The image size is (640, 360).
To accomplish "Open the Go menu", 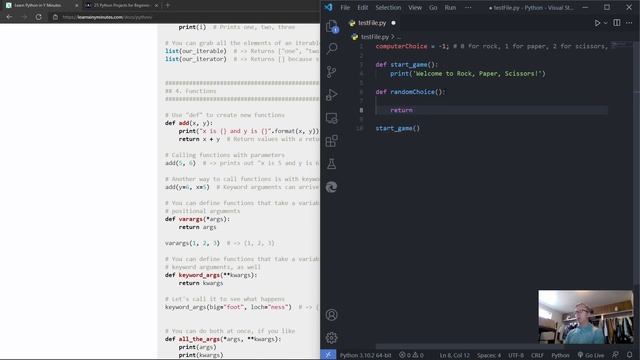I will (x=433, y=7).
